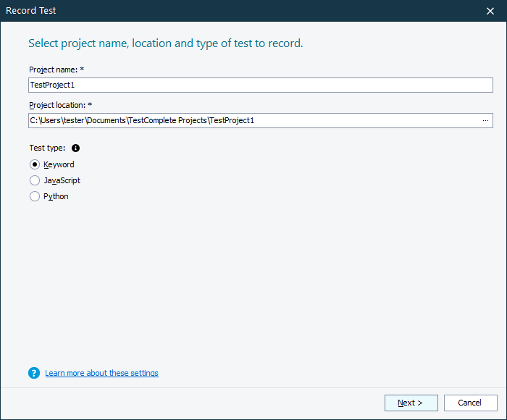Viewport: 507px width, 420px height.
Task: Click the Keyword option label text
Action: click(59, 164)
